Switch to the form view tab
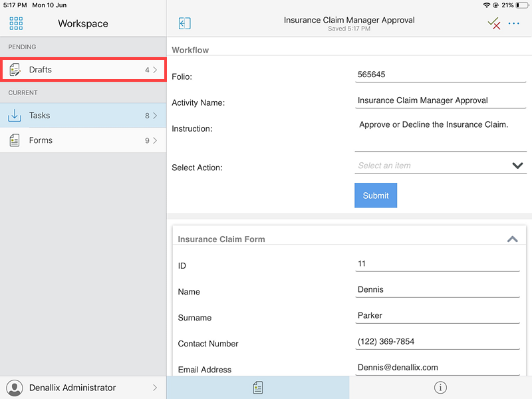 click(257, 388)
